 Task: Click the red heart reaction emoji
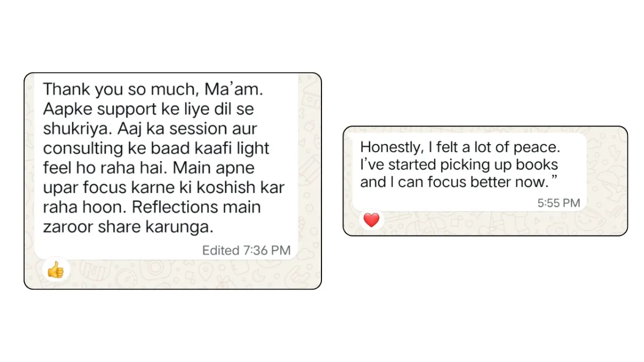(371, 220)
